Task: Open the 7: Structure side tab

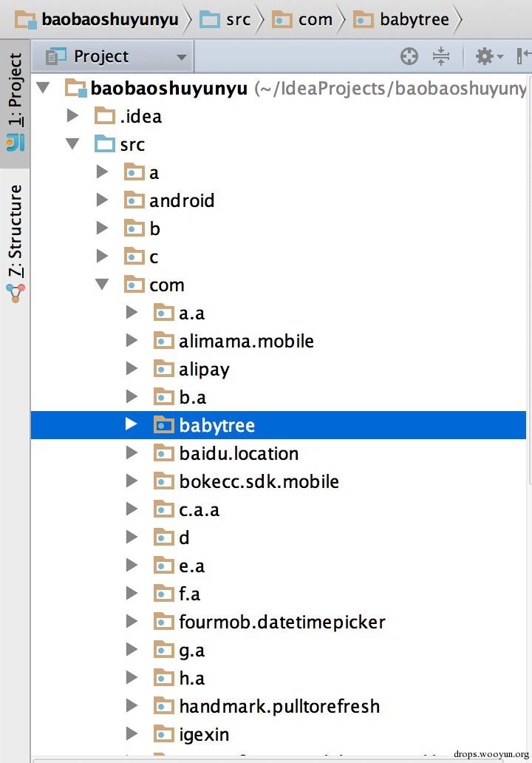Action: tap(15, 243)
